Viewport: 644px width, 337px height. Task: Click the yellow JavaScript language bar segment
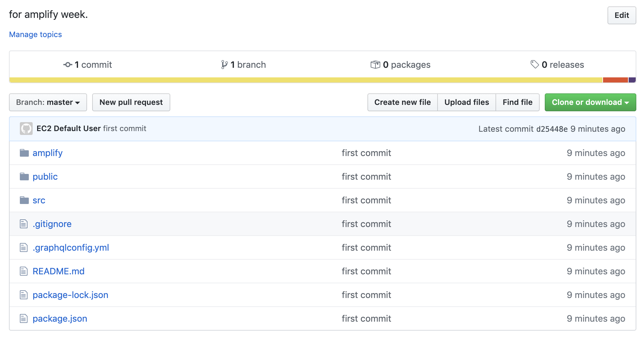[x=306, y=80]
